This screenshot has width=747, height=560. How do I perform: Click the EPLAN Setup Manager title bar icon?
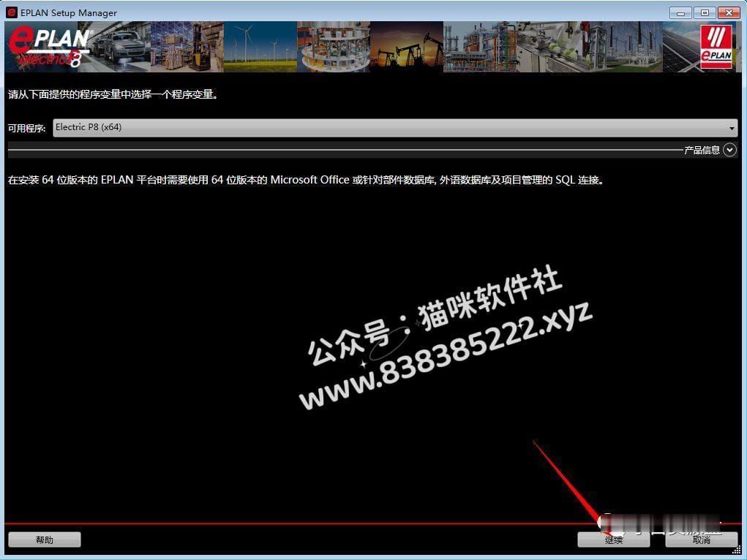12,13
